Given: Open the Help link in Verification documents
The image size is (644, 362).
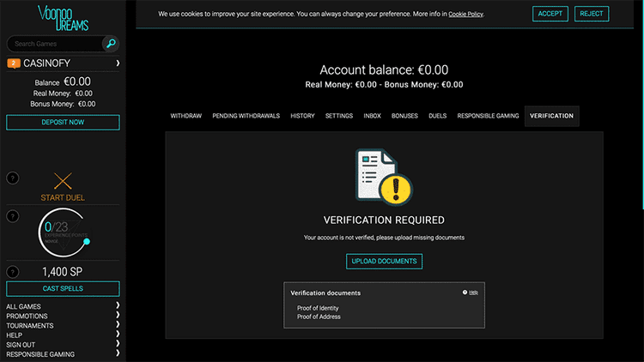Looking at the screenshot, I should [x=473, y=293].
